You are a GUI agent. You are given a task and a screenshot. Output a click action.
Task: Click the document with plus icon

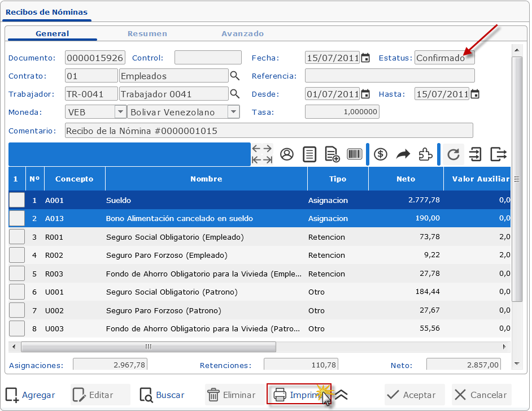click(x=332, y=154)
